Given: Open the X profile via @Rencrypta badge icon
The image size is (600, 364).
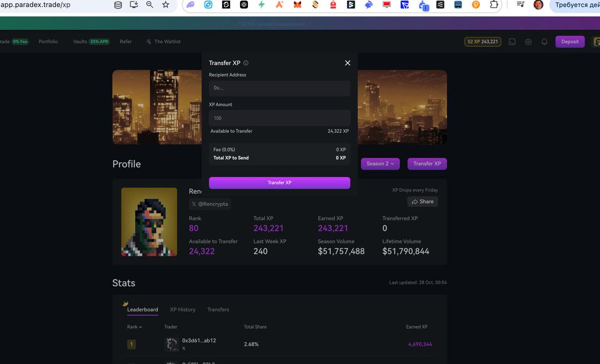Looking at the screenshot, I should point(193,203).
